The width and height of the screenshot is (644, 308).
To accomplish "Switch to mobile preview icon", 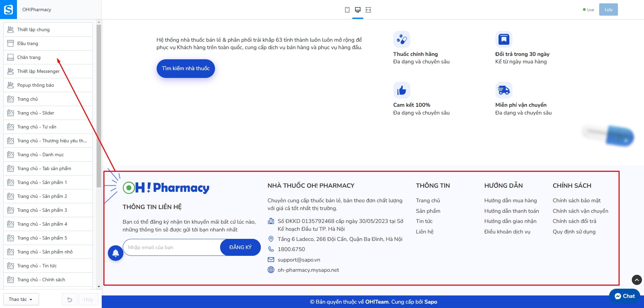I will [347, 10].
